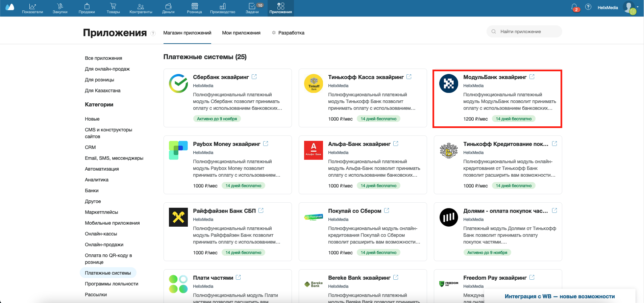The image size is (644, 303).
Task: Open Долями external link icon
Action: coord(554,210)
